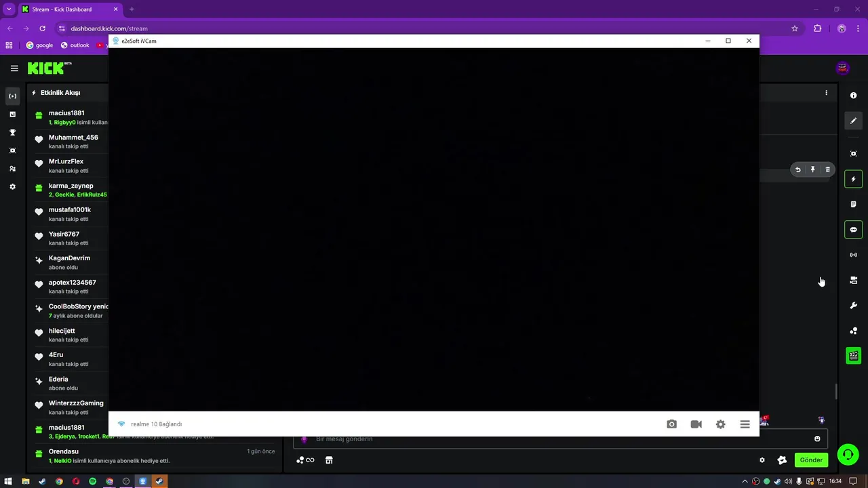Select the MrLurzFlex follow event

click(71, 166)
